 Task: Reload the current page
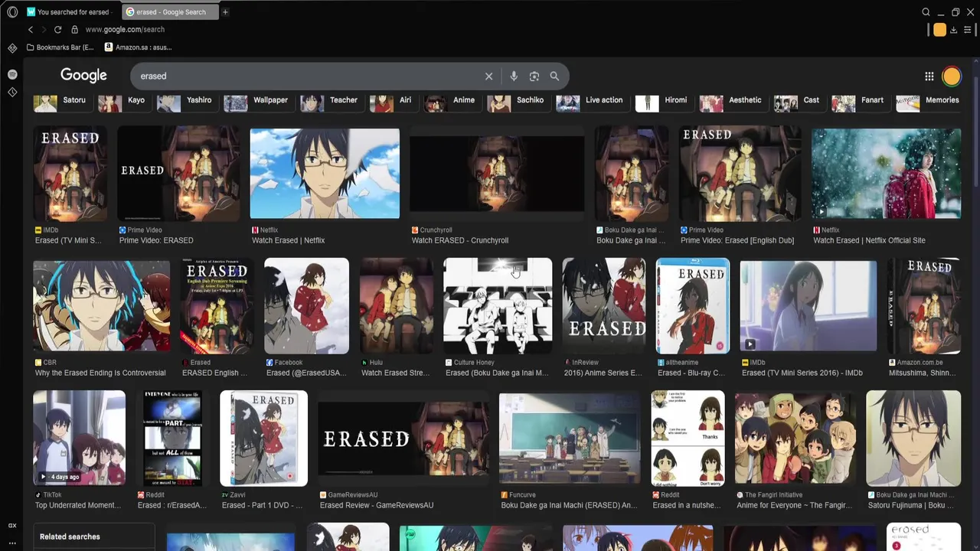pyautogui.click(x=57, y=29)
